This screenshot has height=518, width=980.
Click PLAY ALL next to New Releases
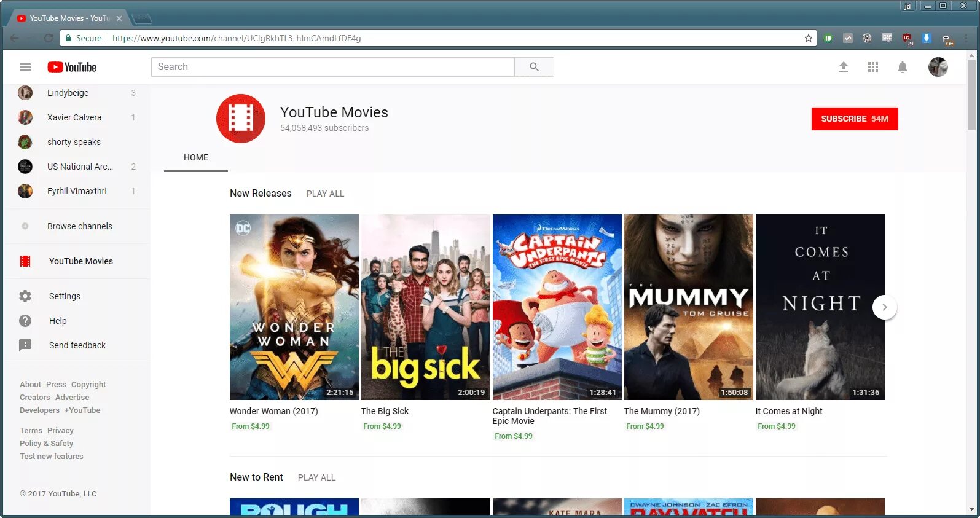tap(325, 194)
